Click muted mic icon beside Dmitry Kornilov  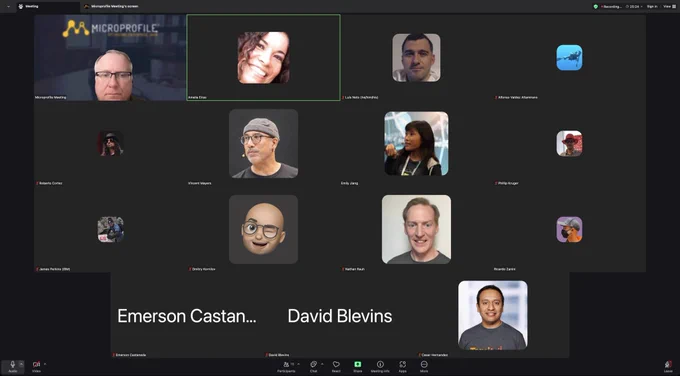pyautogui.click(x=190, y=269)
